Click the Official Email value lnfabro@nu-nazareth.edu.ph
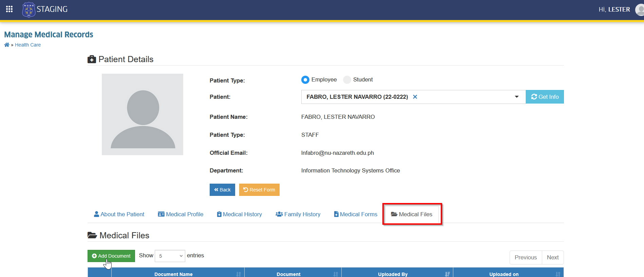This screenshot has height=277, width=644. tap(338, 153)
